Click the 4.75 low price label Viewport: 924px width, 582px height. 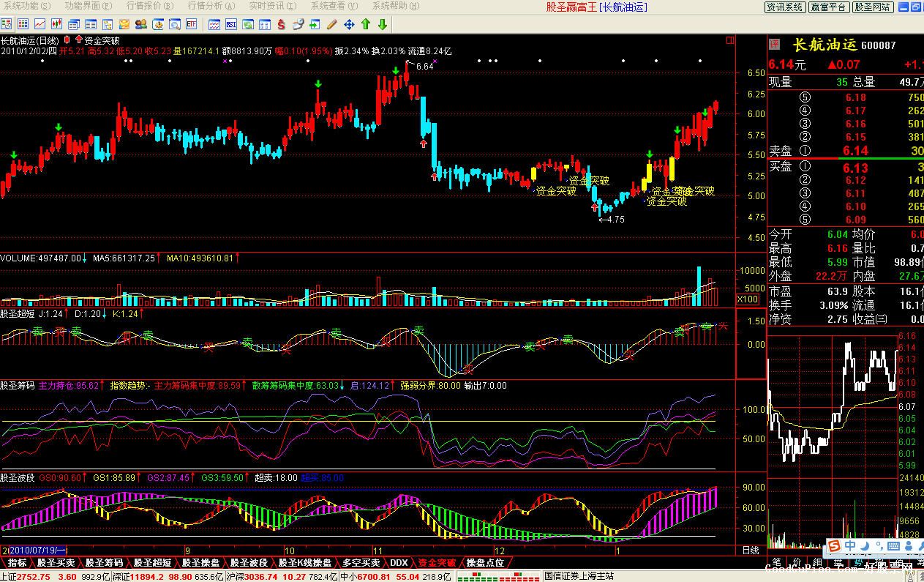point(615,220)
